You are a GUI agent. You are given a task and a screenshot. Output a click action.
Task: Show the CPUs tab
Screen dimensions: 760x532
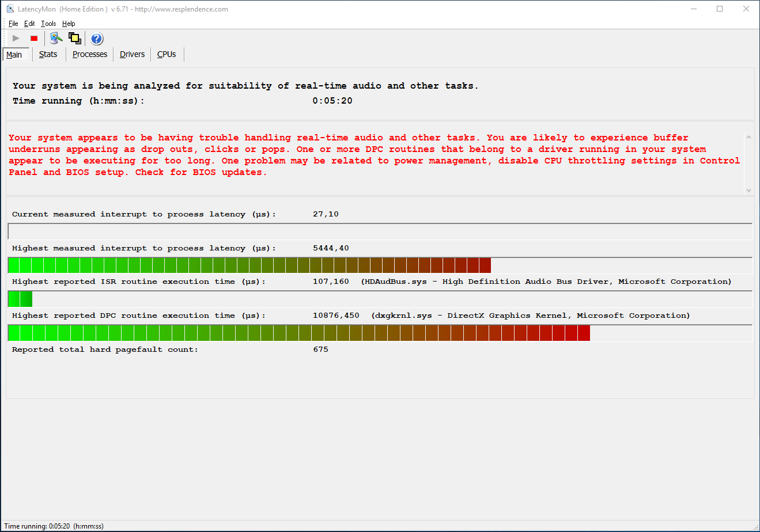167,54
